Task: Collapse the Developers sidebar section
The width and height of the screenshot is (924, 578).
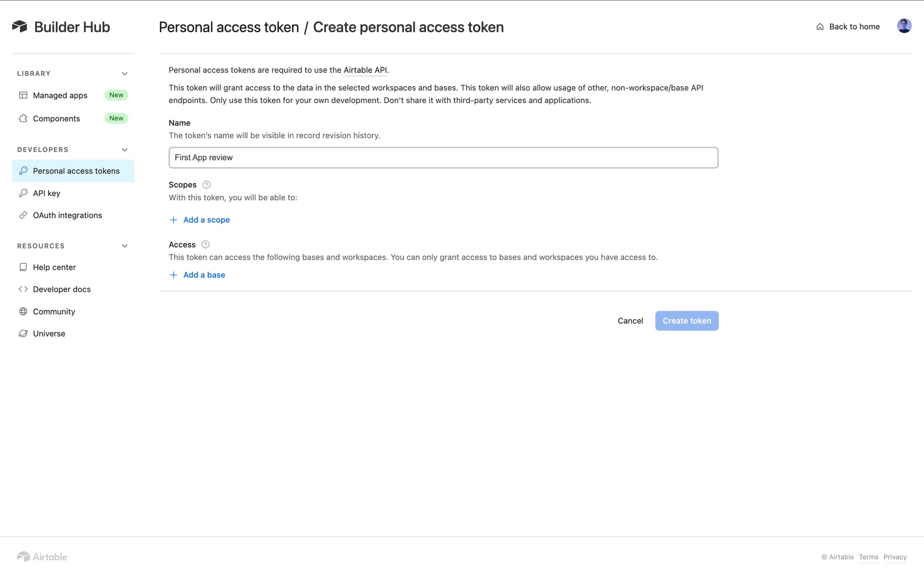Action: 125,150
